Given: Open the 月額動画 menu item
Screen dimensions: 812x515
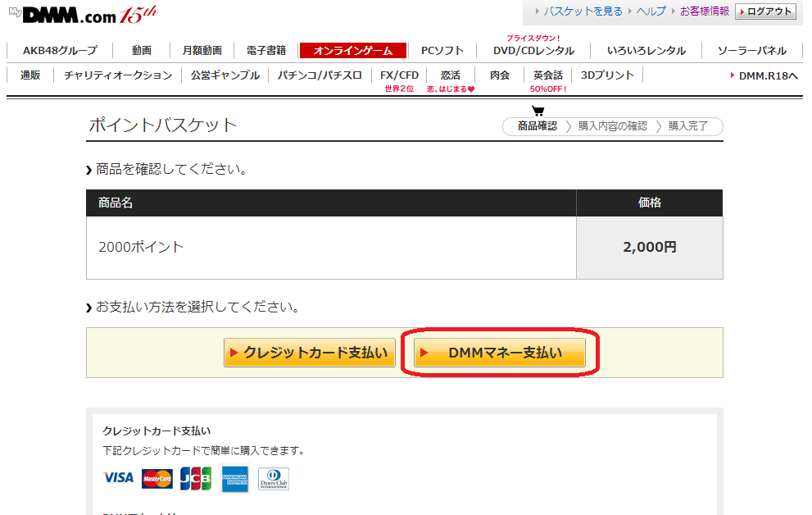Looking at the screenshot, I should (x=202, y=50).
